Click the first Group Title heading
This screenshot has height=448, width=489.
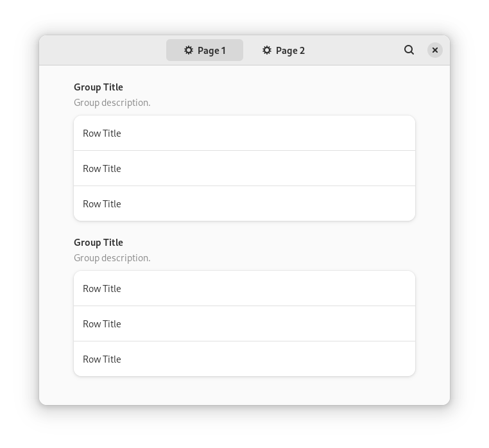98,87
